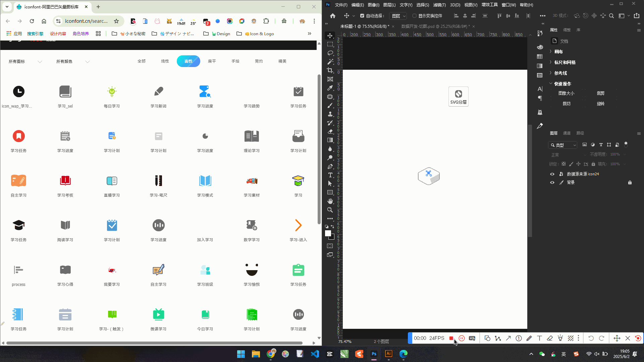The image size is (644, 362).
Task: Open the 文件(F) menu in Photoshop
Action: coord(341,5)
